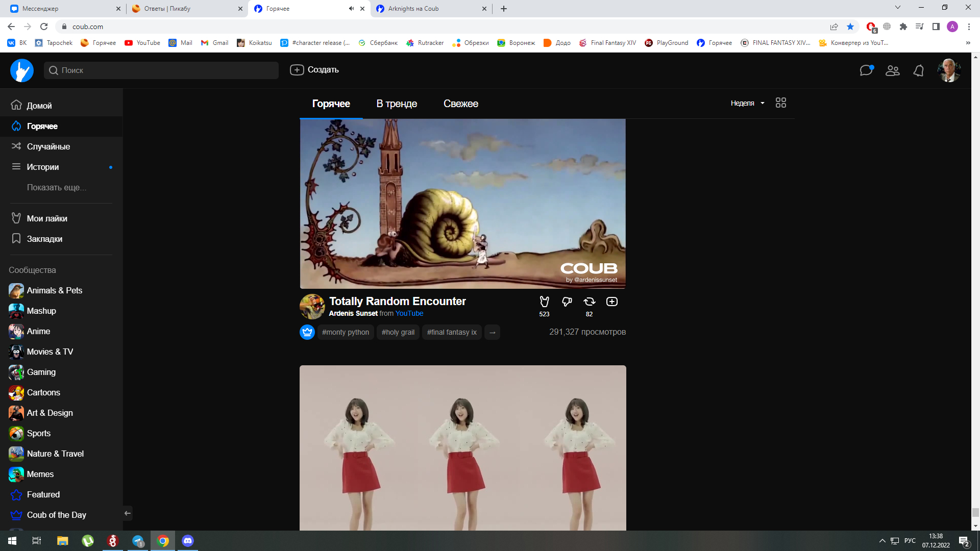This screenshot has width=980, height=551.
Task: Expand more tags arrow button
Action: [492, 332]
